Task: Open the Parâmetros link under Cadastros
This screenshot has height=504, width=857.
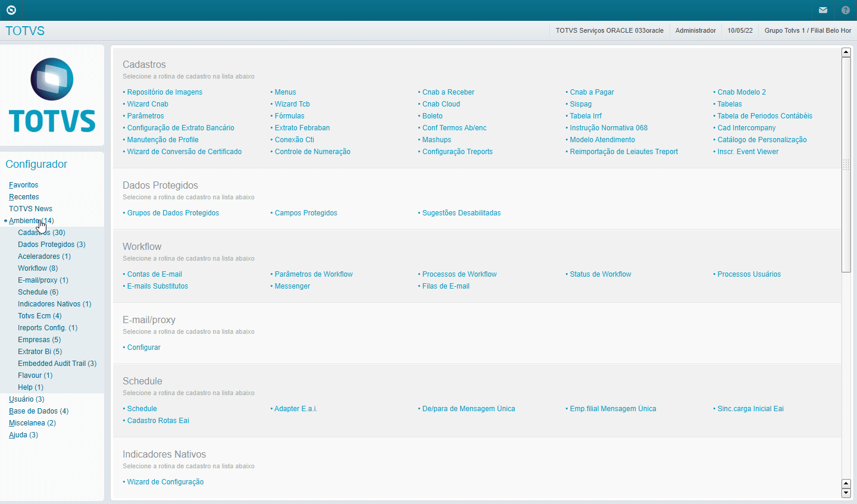Action: [x=145, y=116]
